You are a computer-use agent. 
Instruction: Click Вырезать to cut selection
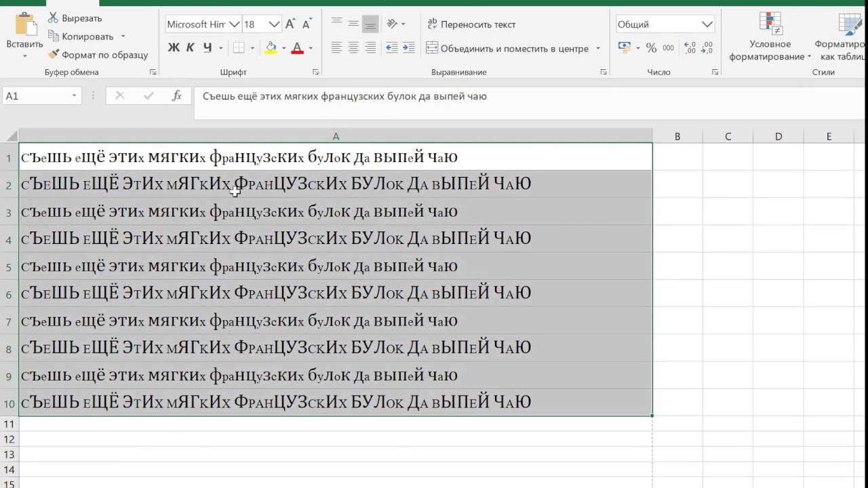point(75,18)
